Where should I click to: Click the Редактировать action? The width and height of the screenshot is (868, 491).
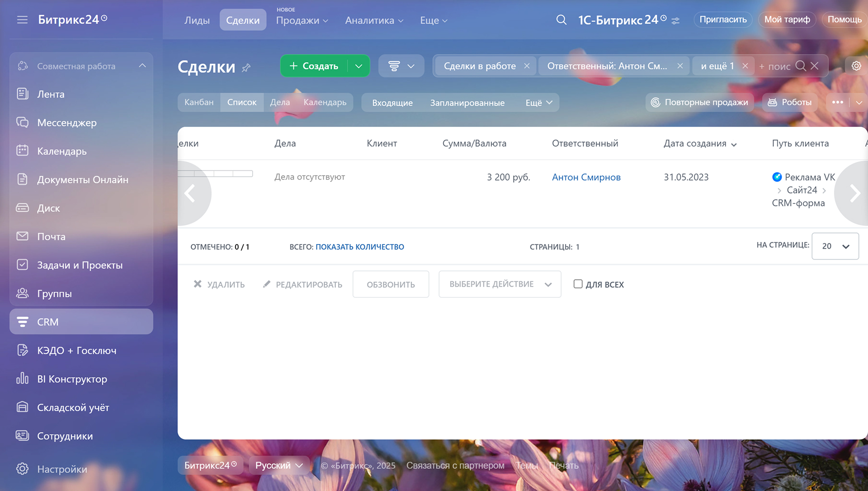coord(302,284)
